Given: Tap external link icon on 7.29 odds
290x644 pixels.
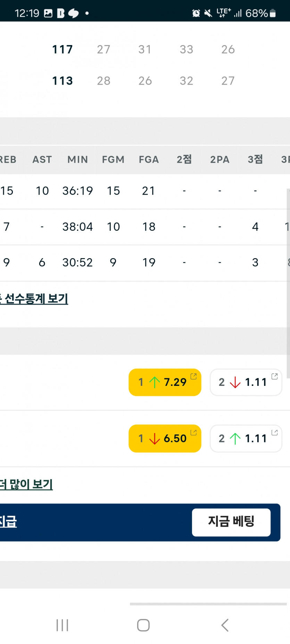Looking at the screenshot, I should pyautogui.click(x=193, y=376).
